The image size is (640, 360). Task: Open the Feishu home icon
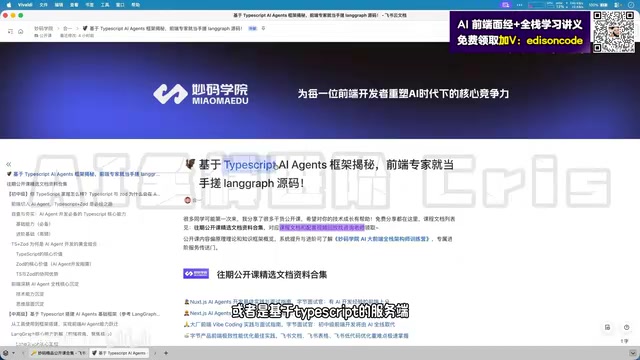pyautogui.click(x=20, y=31)
